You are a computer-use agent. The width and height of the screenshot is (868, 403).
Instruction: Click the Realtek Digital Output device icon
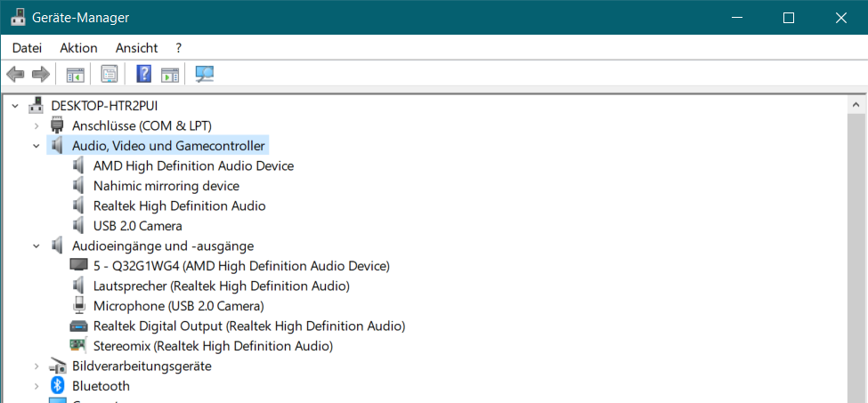click(x=78, y=326)
